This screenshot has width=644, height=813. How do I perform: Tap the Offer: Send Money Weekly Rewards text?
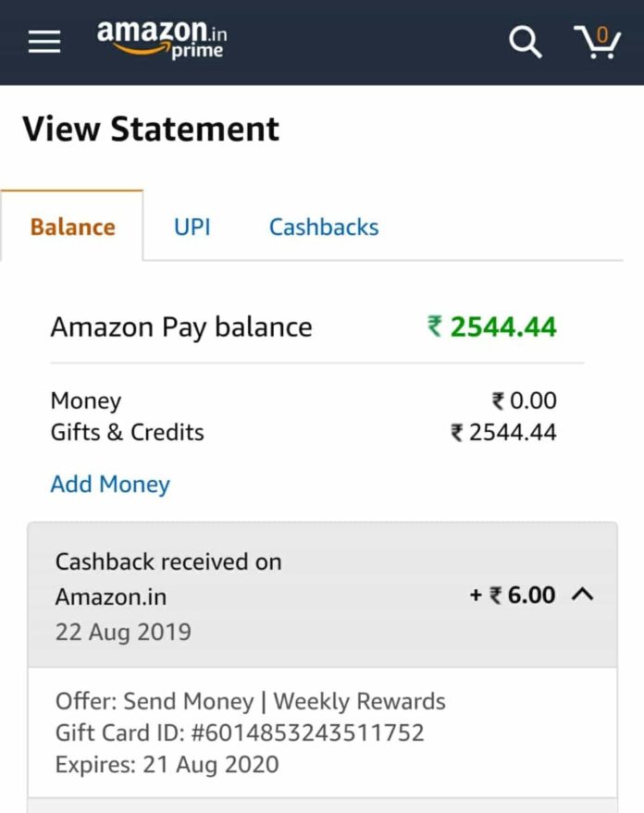(x=250, y=701)
